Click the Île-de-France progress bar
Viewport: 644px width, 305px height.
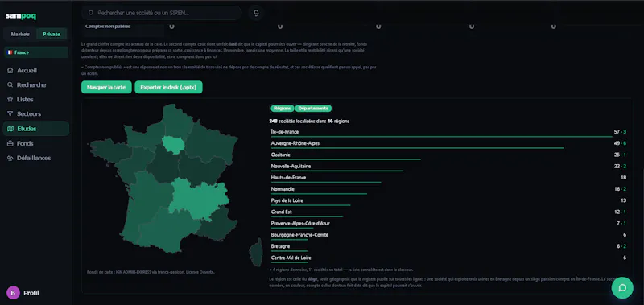441,136
